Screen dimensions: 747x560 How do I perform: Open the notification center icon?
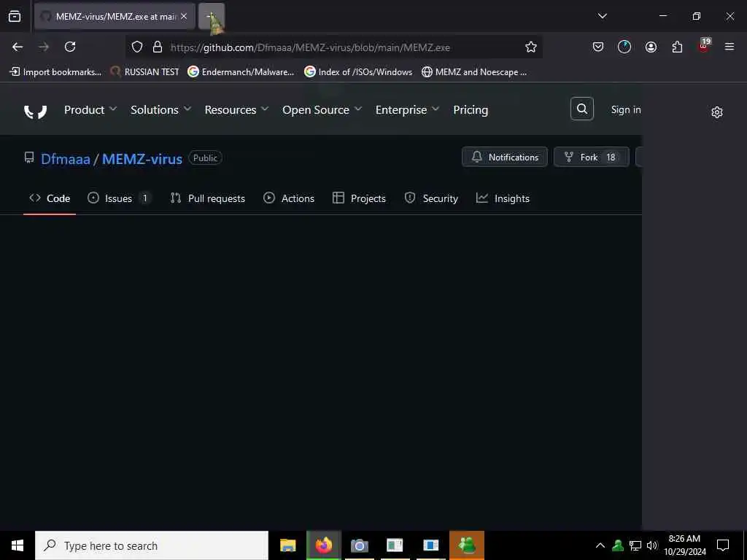pos(723,545)
